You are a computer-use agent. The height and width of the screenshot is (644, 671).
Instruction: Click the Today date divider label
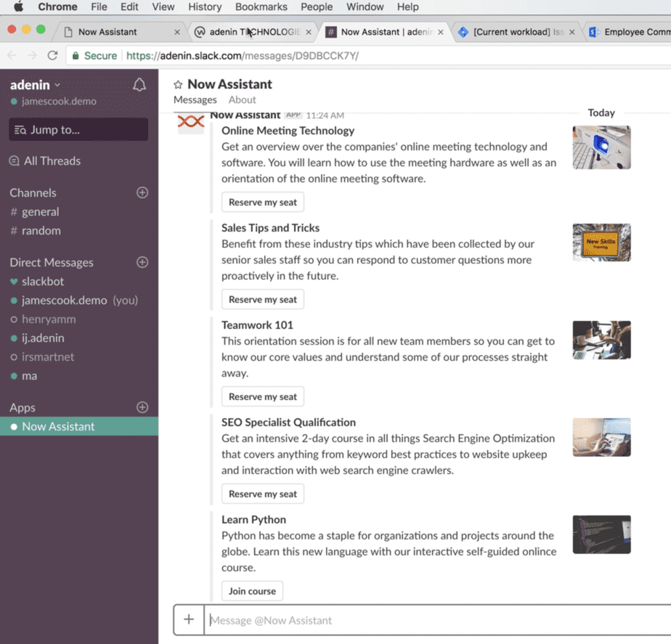pyautogui.click(x=601, y=113)
